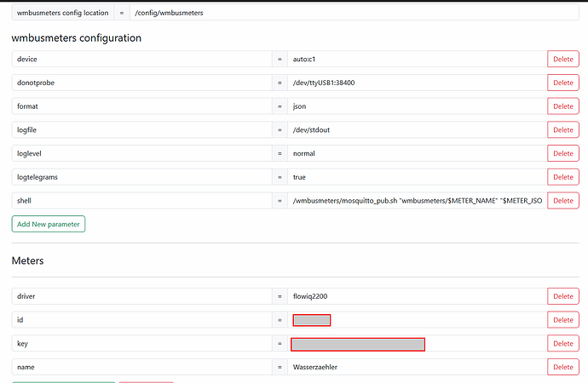The image size is (588, 383).
Task: Edit the logtelegrams value true
Action: tap(417, 177)
